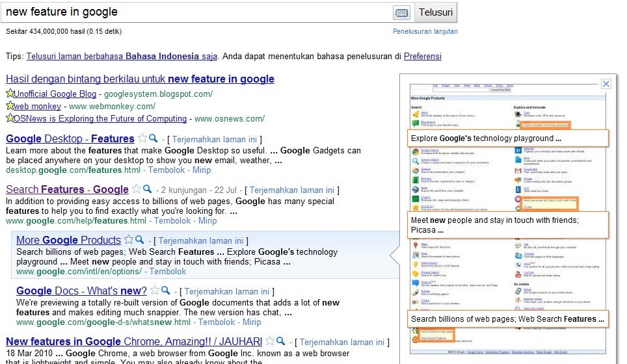Open Penelusuran lanjutan advanced search link
The height and width of the screenshot is (364, 627).
[425, 31]
